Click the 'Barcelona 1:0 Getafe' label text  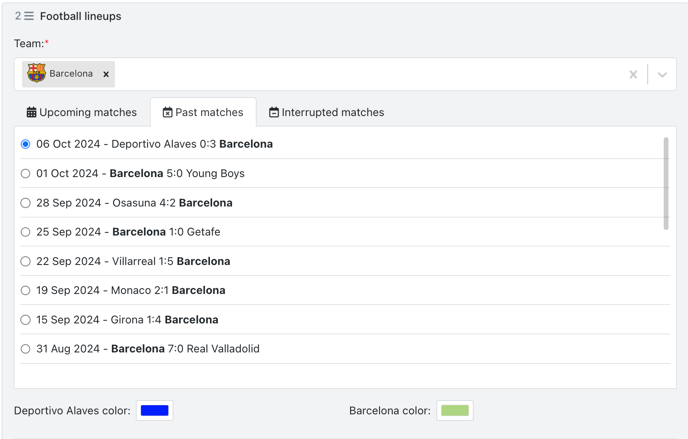click(x=166, y=232)
